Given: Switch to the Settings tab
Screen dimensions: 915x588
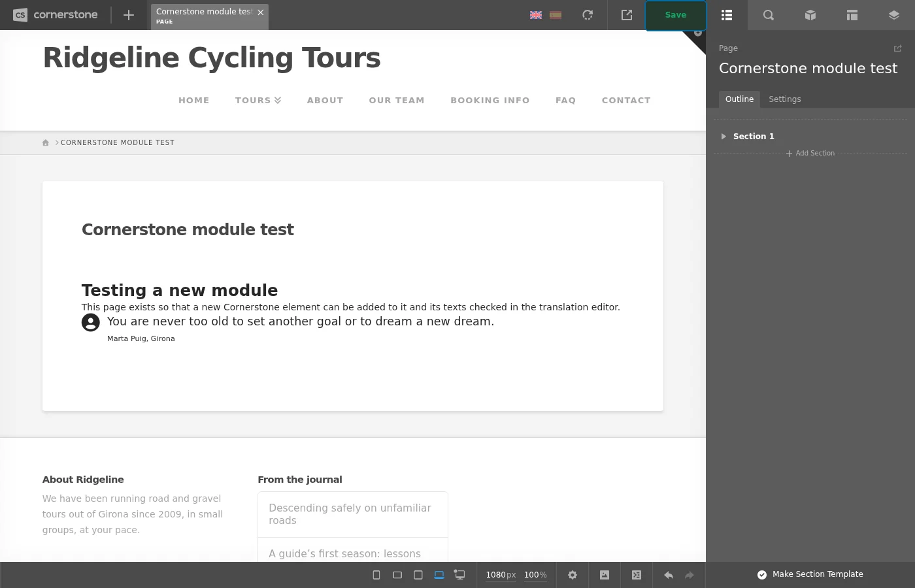Looking at the screenshot, I should click(784, 99).
